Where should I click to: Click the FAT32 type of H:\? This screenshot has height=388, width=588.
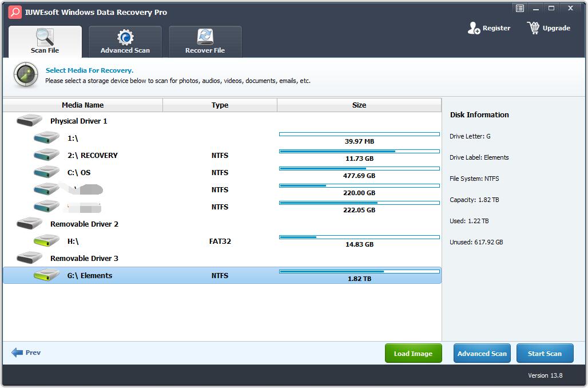220,241
